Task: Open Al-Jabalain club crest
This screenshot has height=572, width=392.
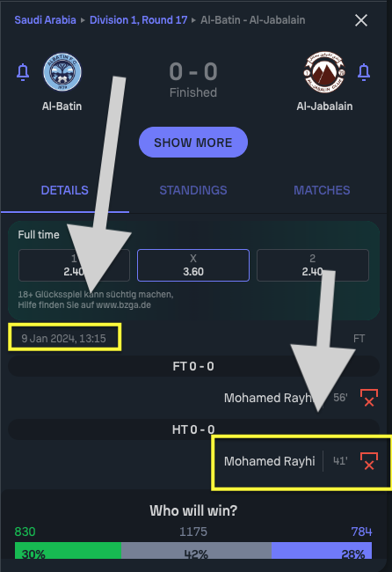Action: pyautogui.click(x=324, y=72)
